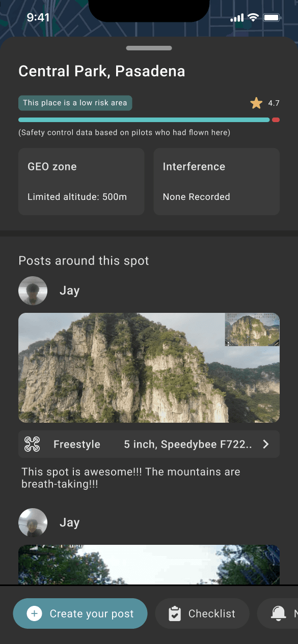Open Jay's avatar on the second post
The image size is (298, 644).
point(33,522)
